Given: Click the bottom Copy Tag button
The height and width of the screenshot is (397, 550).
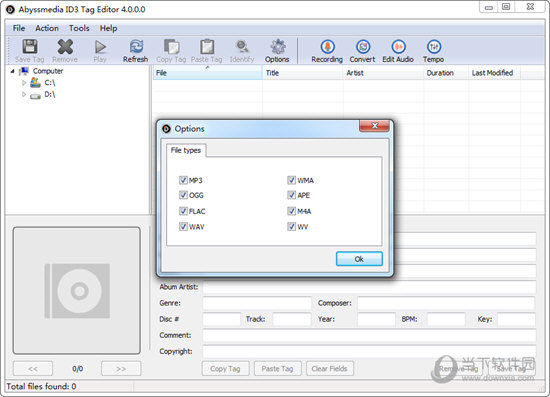Looking at the screenshot, I should point(226,369).
